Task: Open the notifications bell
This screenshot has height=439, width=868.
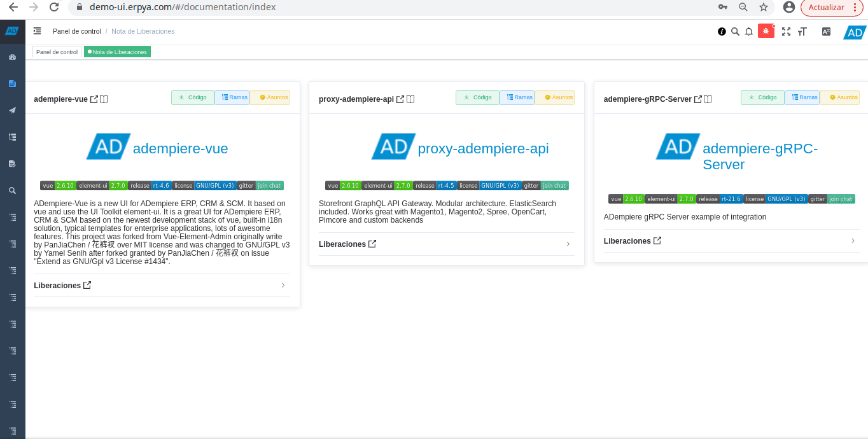Action: coord(749,31)
